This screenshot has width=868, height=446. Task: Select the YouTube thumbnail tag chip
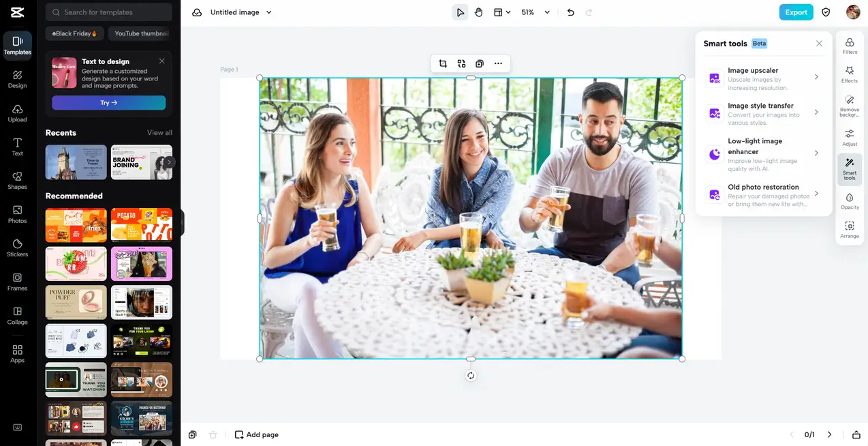pyautogui.click(x=140, y=33)
